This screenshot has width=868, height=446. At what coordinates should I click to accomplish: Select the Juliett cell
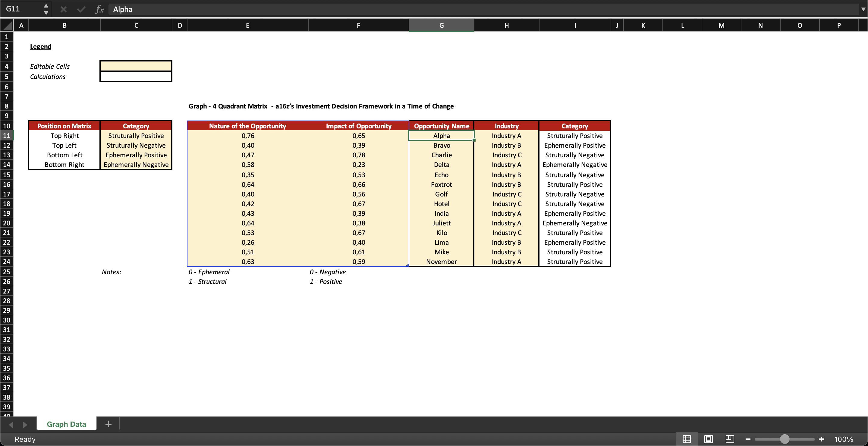tap(442, 223)
